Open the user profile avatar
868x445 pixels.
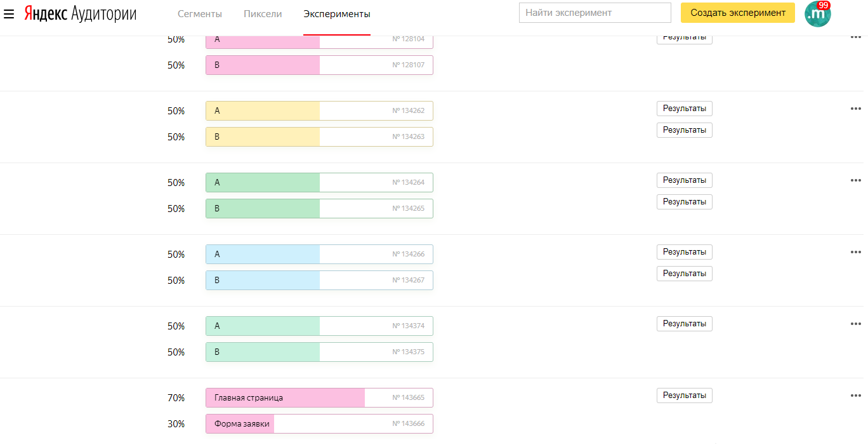[817, 14]
